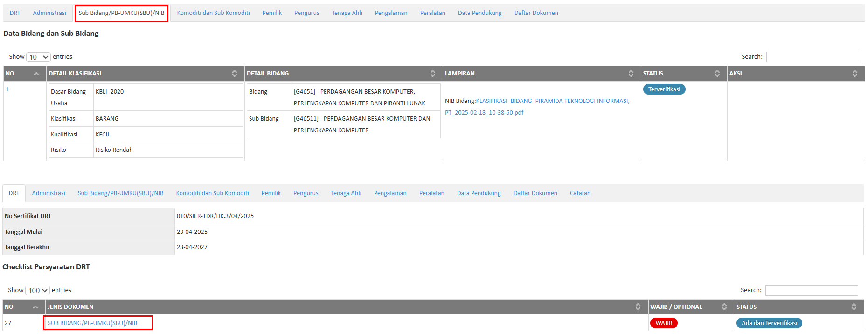Sort checklist by Jenis Dokumen column

346,307
